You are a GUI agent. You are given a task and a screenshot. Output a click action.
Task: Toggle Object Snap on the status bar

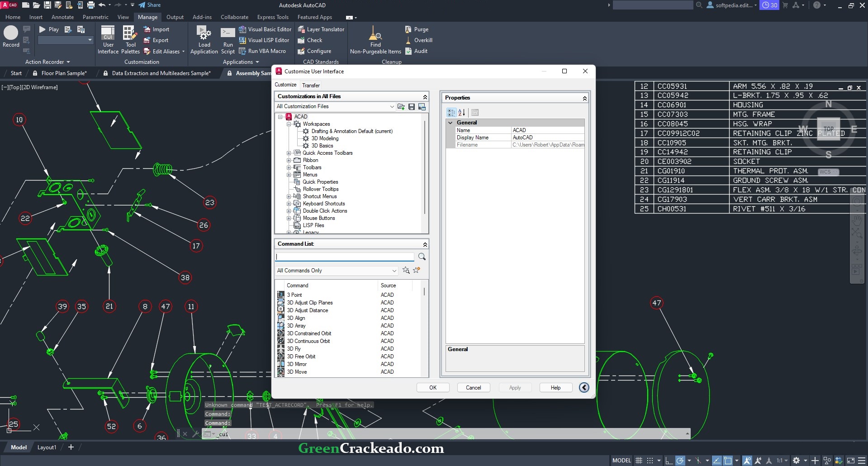(x=727, y=460)
